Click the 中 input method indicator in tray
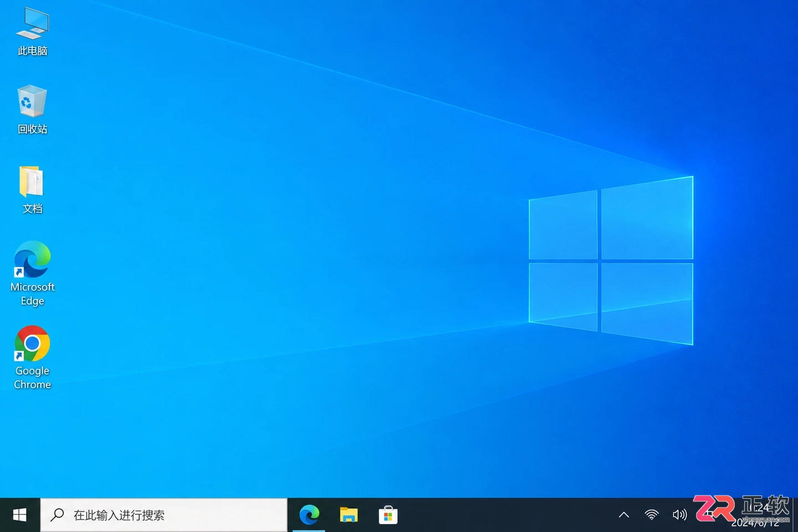 pyautogui.click(x=709, y=515)
